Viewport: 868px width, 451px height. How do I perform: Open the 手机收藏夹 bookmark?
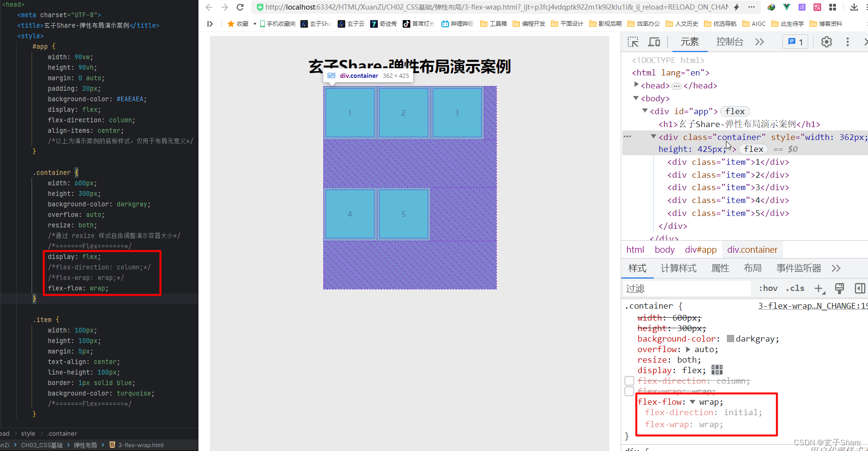277,23
